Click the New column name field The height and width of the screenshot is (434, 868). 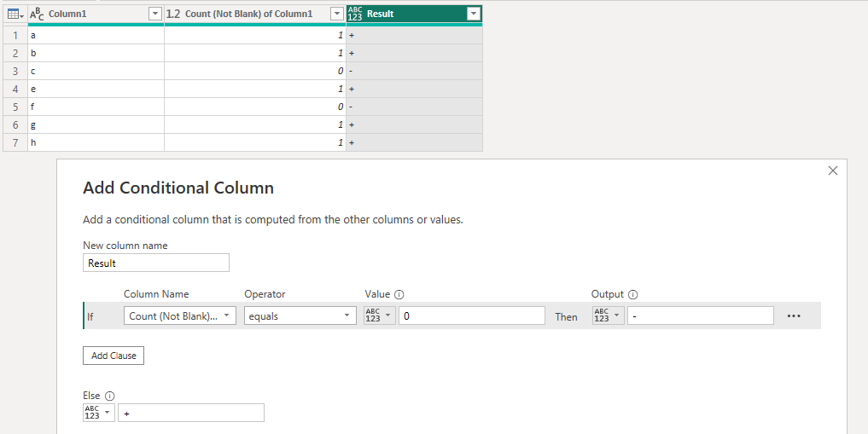(156, 263)
